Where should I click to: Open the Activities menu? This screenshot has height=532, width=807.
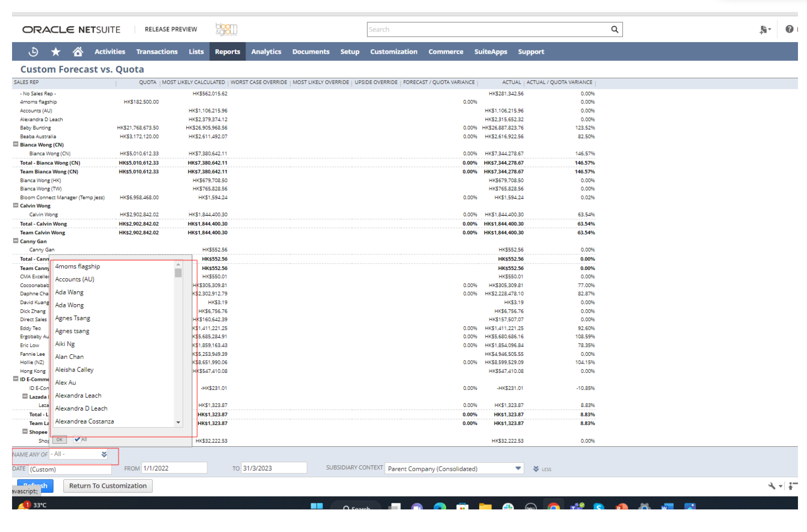click(x=110, y=52)
